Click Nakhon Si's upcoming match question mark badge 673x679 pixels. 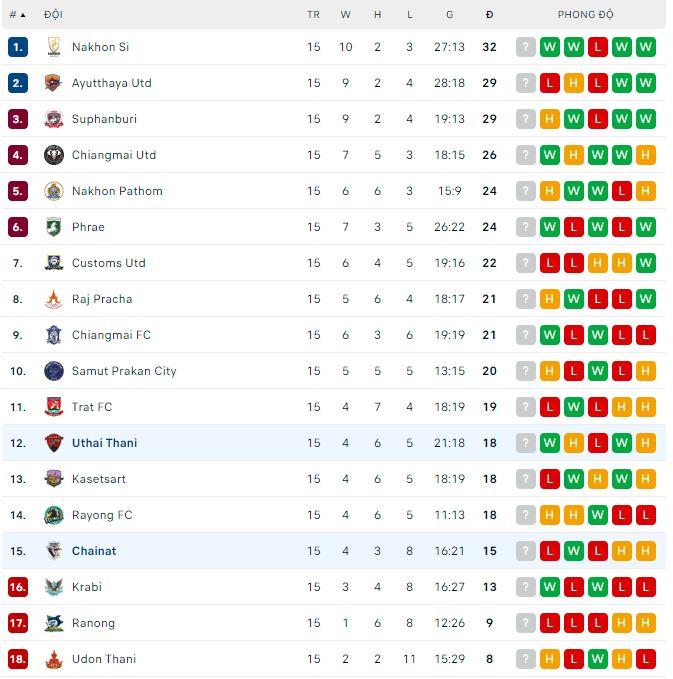click(x=526, y=47)
